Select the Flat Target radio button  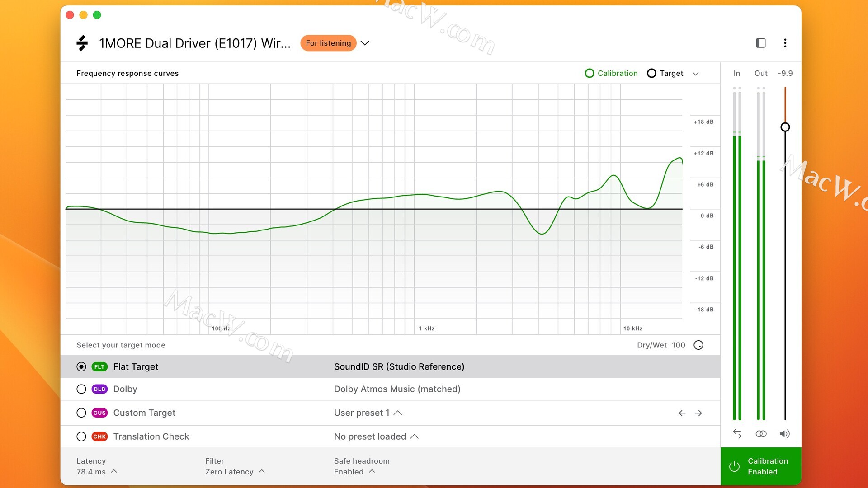click(x=81, y=367)
